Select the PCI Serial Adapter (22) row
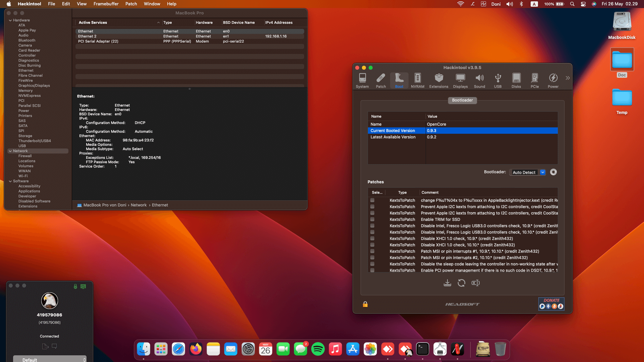The height and width of the screenshot is (362, 644). click(x=190, y=41)
